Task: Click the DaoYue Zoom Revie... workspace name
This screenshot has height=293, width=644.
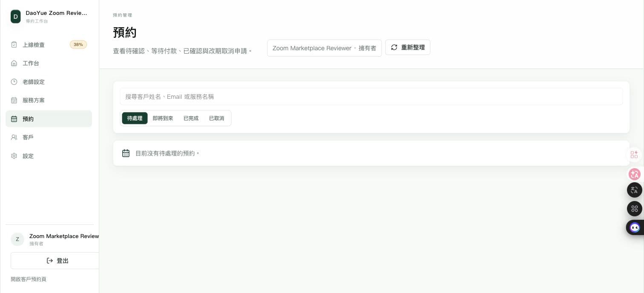Action: click(56, 13)
